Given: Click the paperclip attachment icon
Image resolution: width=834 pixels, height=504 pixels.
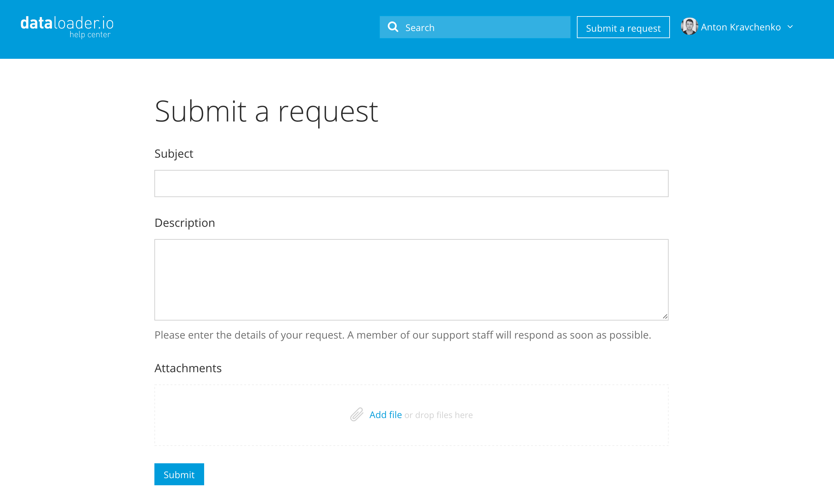Looking at the screenshot, I should tap(356, 414).
